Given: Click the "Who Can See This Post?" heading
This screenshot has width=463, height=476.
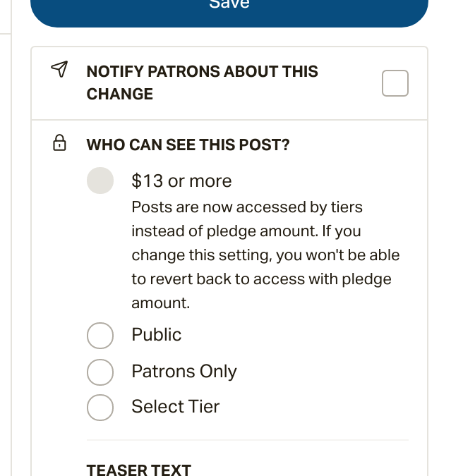Looking at the screenshot, I should [x=188, y=145].
